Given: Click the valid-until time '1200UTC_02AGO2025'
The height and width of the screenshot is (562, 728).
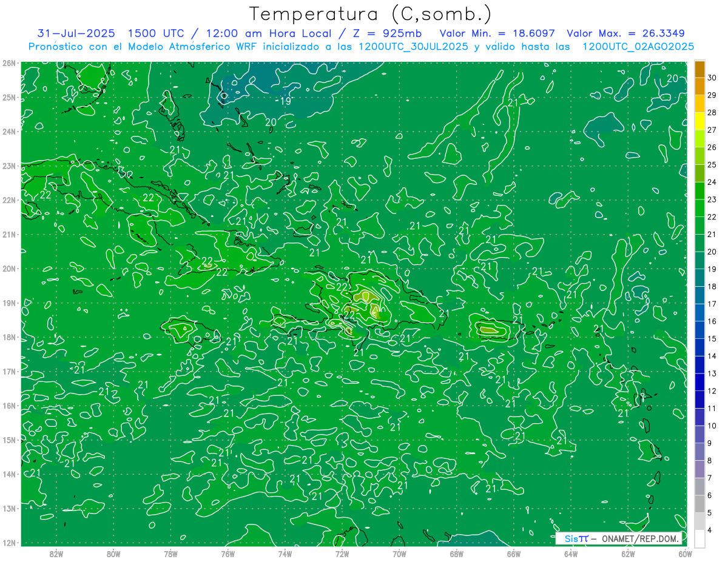Looking at the screenshot, I should click(x=638, y=47).
